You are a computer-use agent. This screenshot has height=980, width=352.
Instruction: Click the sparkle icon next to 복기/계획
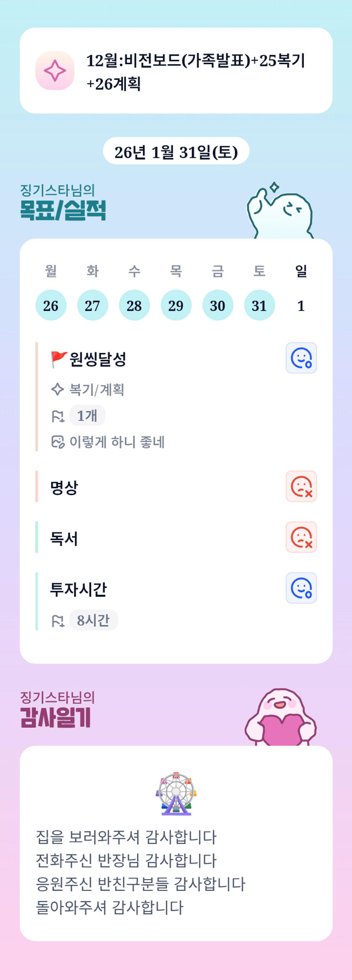coord(57,389)
